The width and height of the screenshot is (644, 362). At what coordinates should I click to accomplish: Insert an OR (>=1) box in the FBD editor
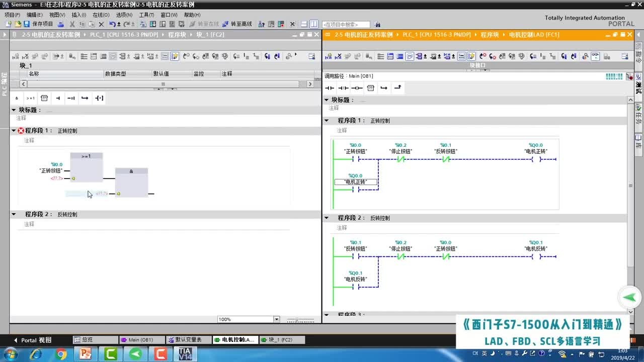click(31, 98)
